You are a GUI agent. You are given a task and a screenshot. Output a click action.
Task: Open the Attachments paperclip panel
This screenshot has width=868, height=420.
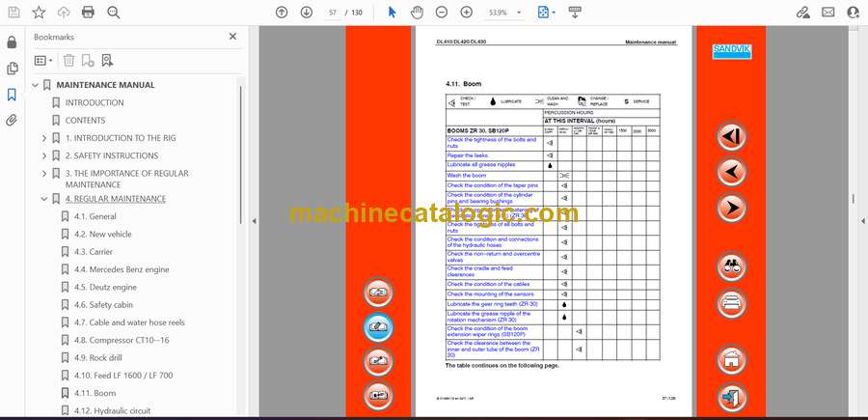(12, 121)
